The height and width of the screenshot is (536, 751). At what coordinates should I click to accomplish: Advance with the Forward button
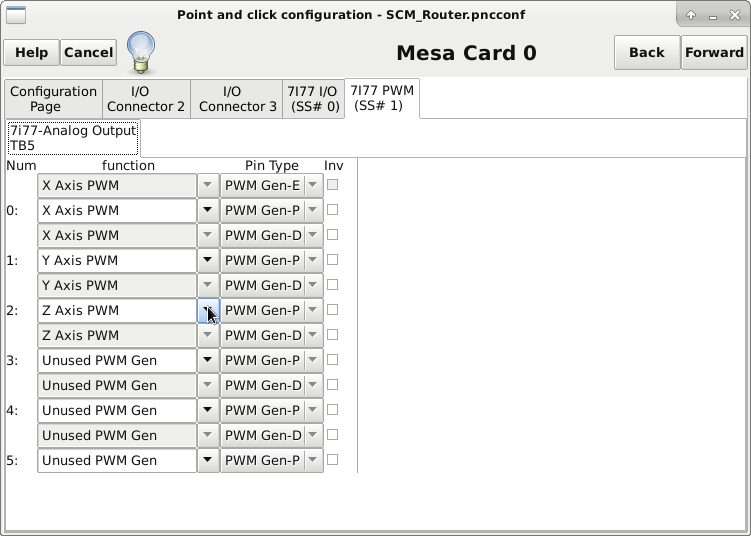(714, 53)
